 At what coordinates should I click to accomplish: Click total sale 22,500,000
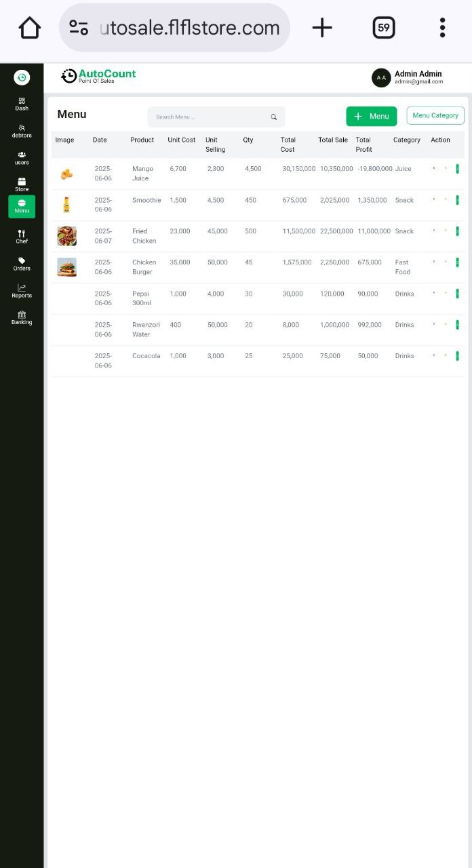[336, 231]
